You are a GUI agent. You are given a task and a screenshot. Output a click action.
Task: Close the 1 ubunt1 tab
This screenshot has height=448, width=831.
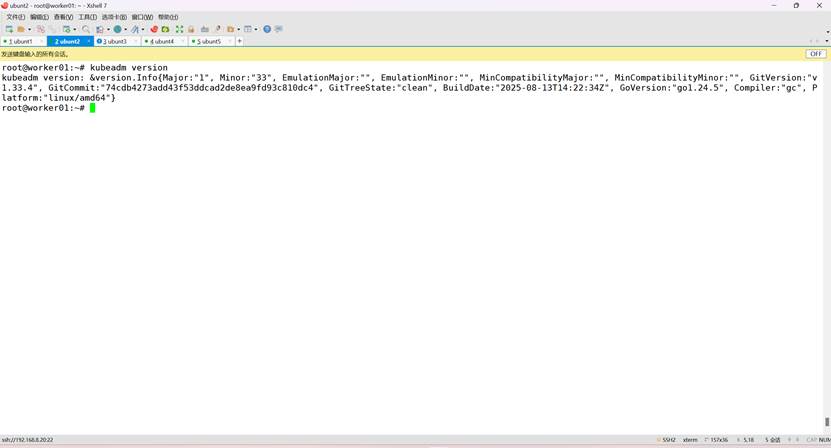pos(41,41)
